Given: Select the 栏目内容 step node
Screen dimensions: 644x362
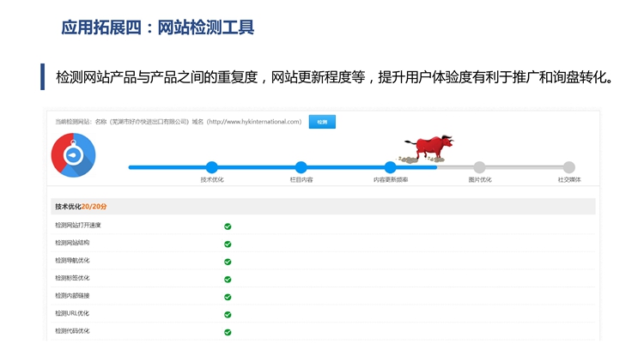Looking at the screenshot, I should pos(301,167).
